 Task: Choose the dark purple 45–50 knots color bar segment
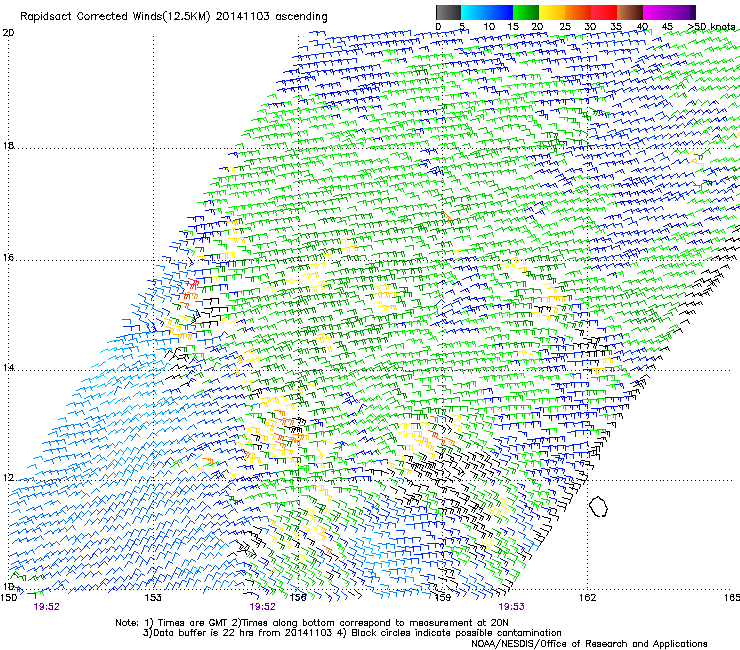[x=682, y=12]
